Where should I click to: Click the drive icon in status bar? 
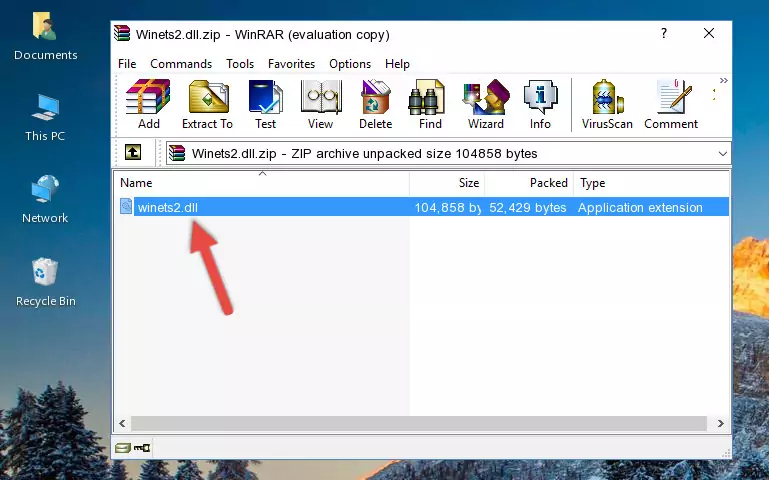[x=123, y=447]
